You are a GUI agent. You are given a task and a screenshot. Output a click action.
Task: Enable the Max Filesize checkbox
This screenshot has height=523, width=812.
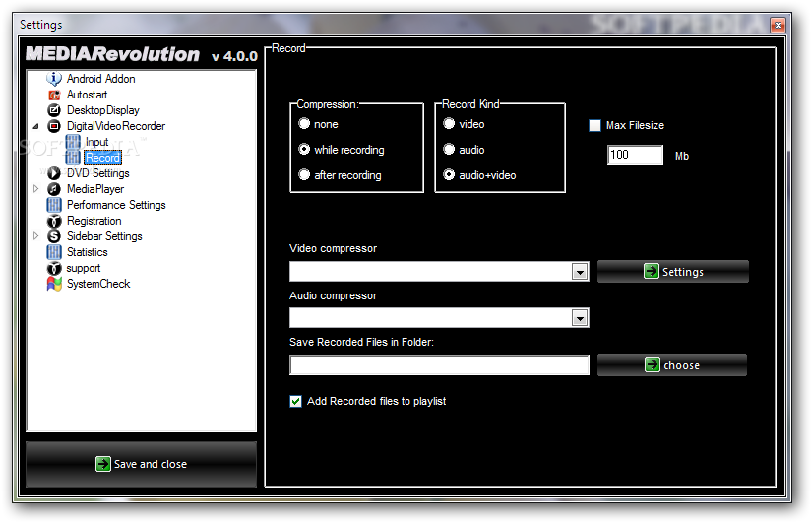pos(595,125)
